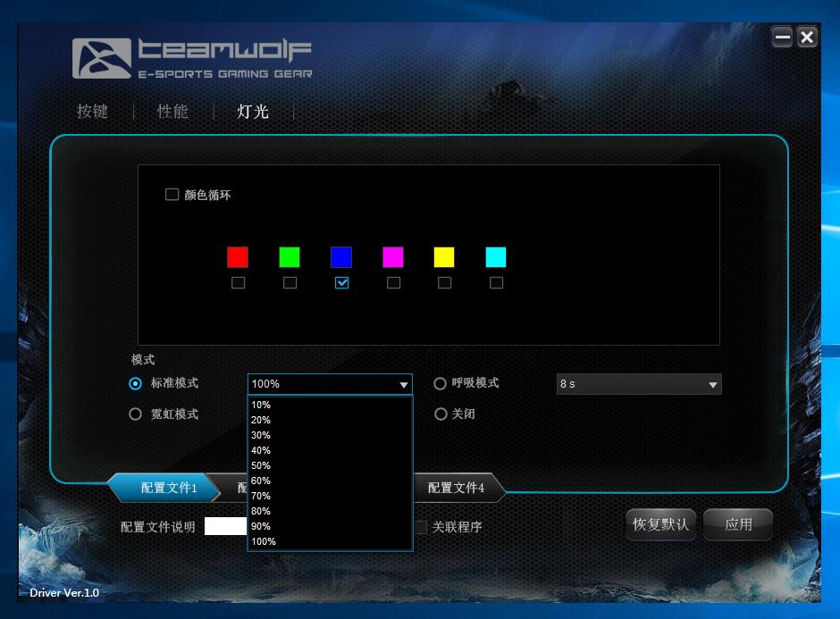This screenshot has width=840, height=619.
Task: Switch to 配置文件4
Action: point(459,489)
